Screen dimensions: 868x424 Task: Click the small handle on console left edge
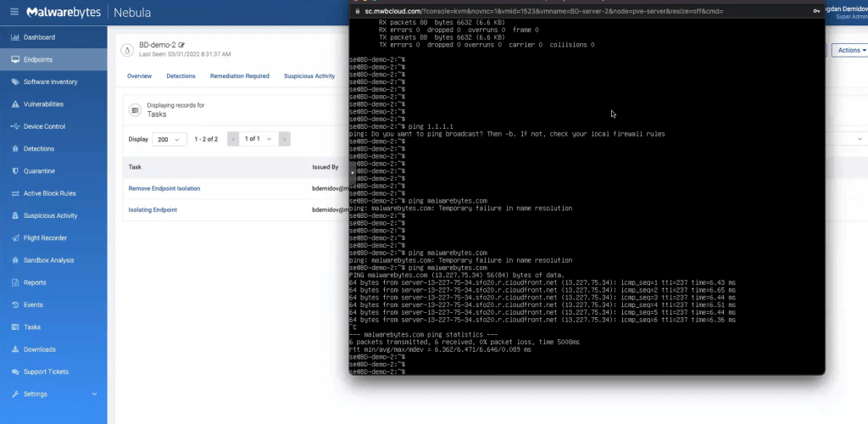tap(353, 172)
